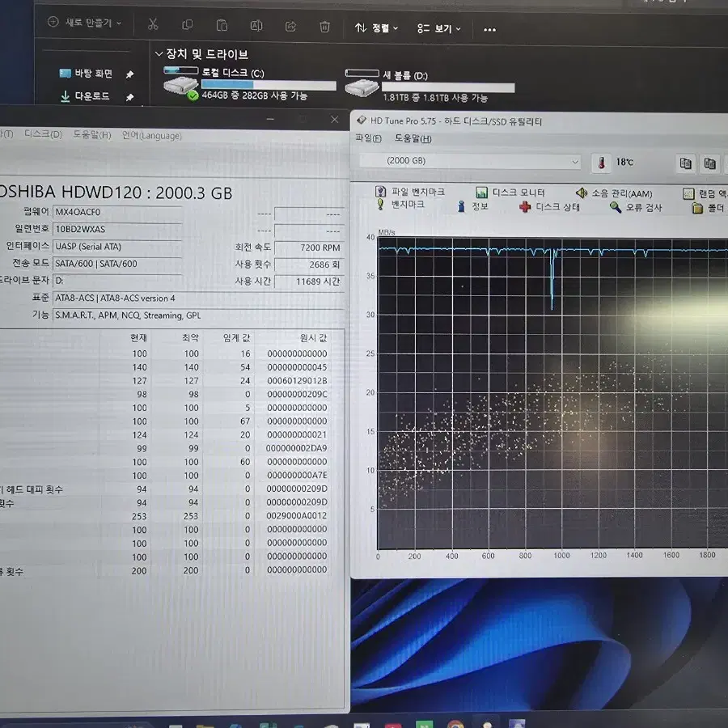Screen dimensions: 728x728
Task: Click the CrystalDiskInfo window close button
Action: pyautogui.click(x=334, y=120)
